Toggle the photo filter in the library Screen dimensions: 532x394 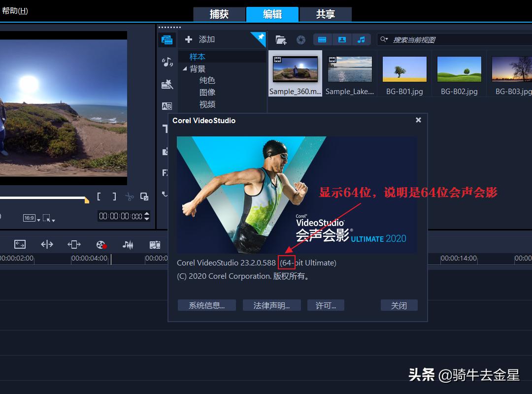click(x=342, y=39)
